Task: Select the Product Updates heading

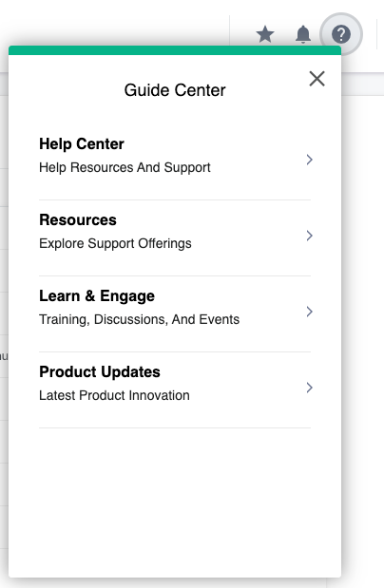Action: [100, 372]
